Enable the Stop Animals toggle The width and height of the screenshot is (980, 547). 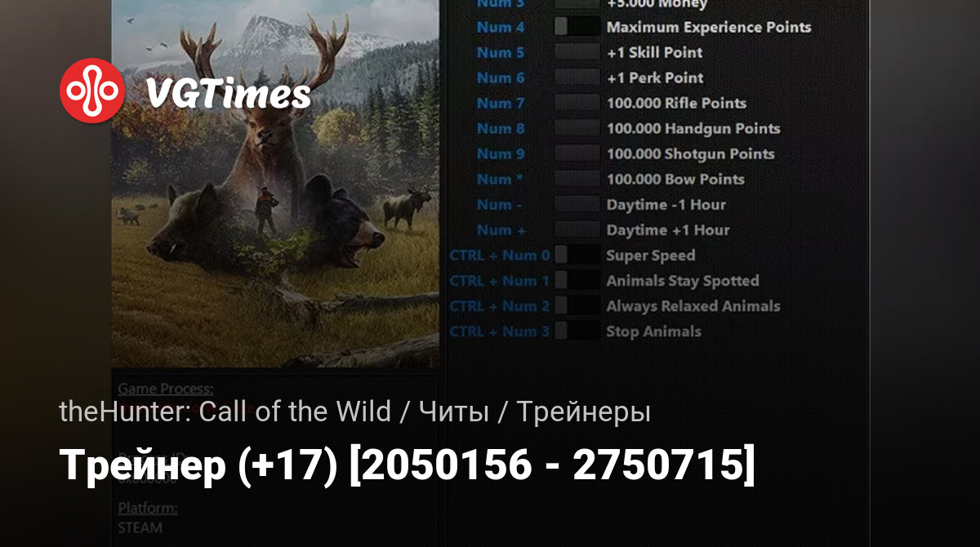[x=577, y=331]
